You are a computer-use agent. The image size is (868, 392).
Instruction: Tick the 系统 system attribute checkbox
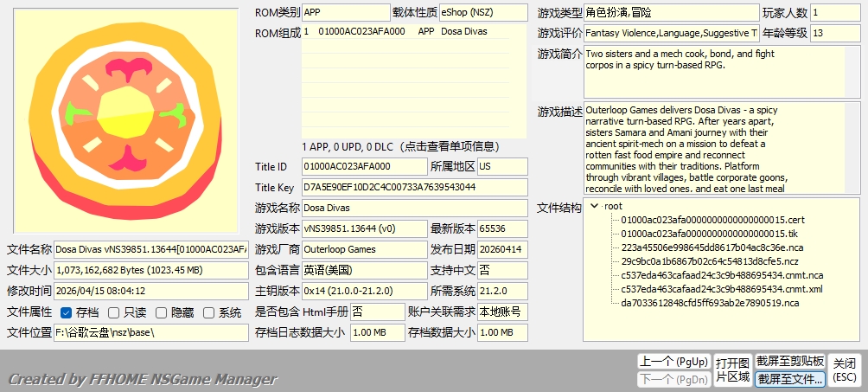[209, 312]
